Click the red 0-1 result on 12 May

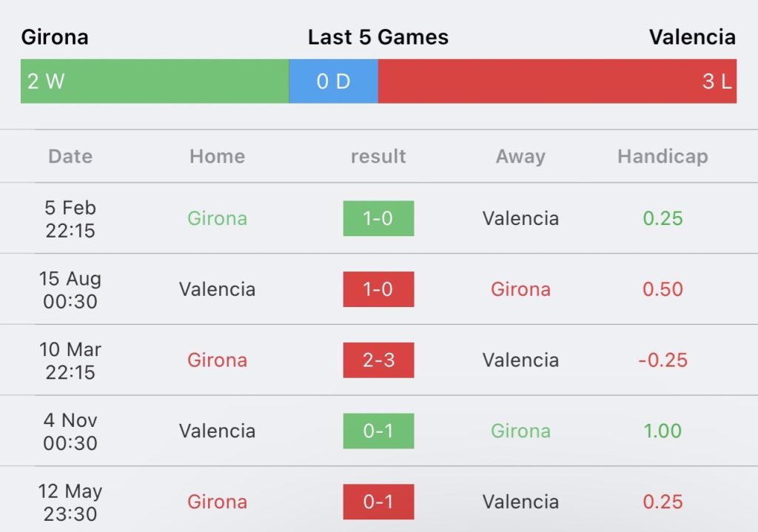click(x=378, y=502)
